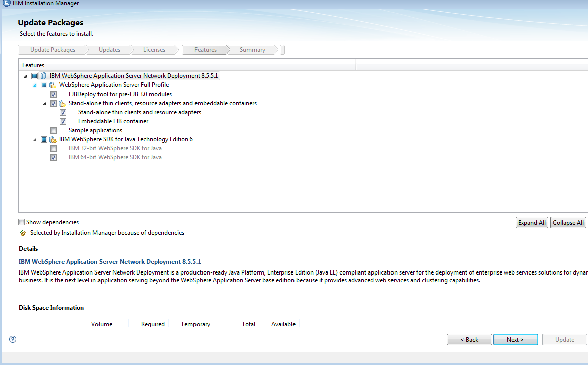Go to the Summary wizard step

(x=252, y=49)
